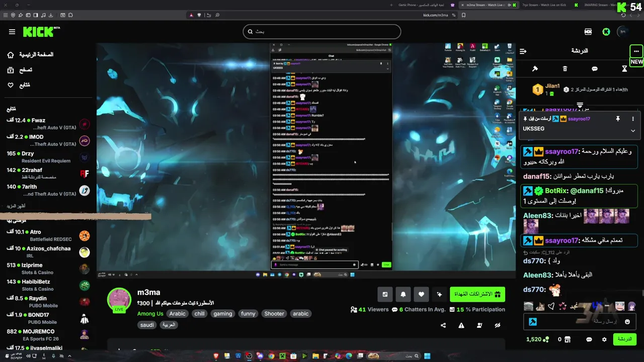
Task: Open Drzy channel in sidebar
Action: pyautogui.click(x=48, y=157)
